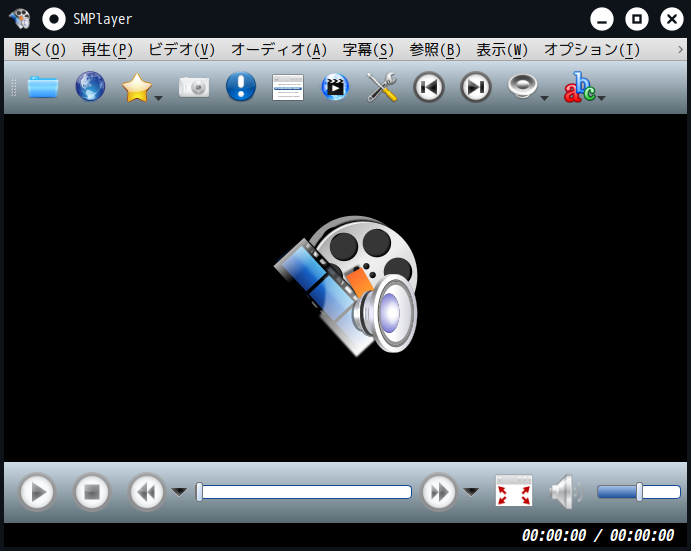691x551 pixels.
Task: Show file information via the exclamation icon
Action: click(241, 86)
